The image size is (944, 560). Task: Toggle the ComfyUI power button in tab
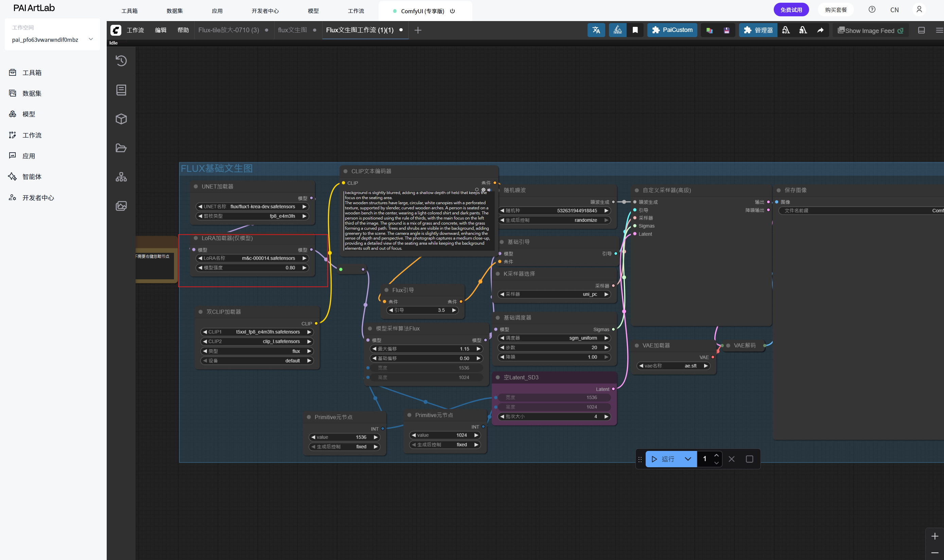tap(452, 11)
